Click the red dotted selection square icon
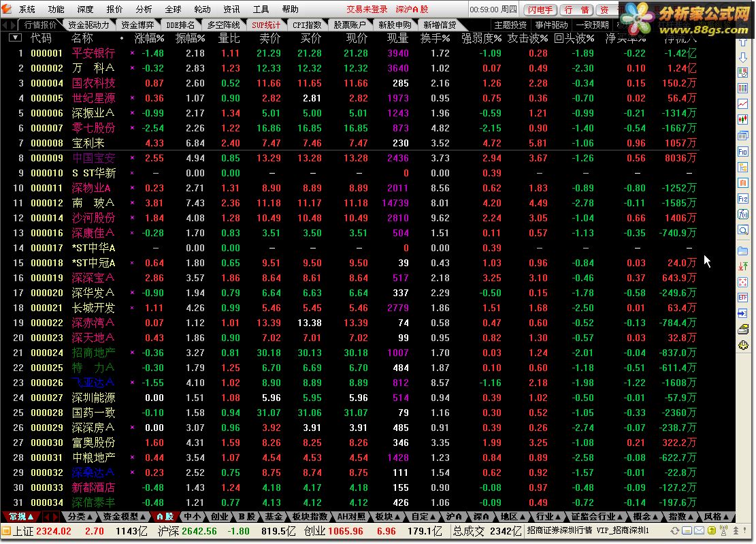Screen dimensions: 756x544 [743, 282]
